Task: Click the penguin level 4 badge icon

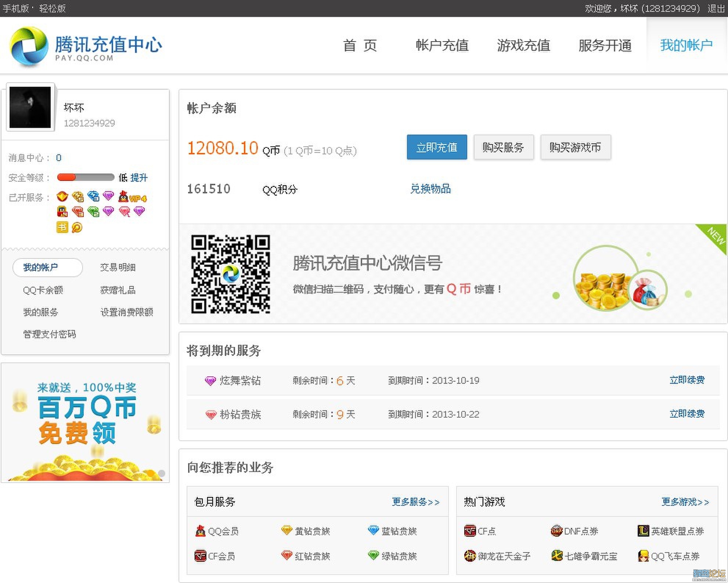Action: (62, 212)
